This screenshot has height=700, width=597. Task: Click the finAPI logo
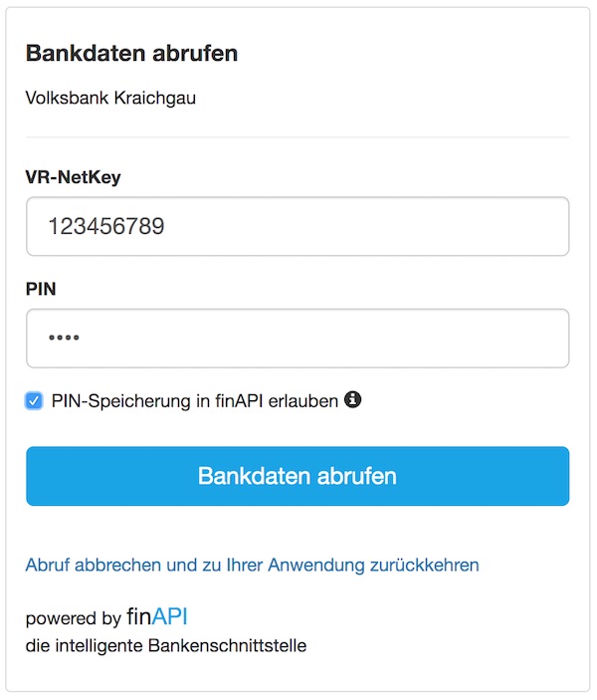pyautogui.click(x=157, y=617)
